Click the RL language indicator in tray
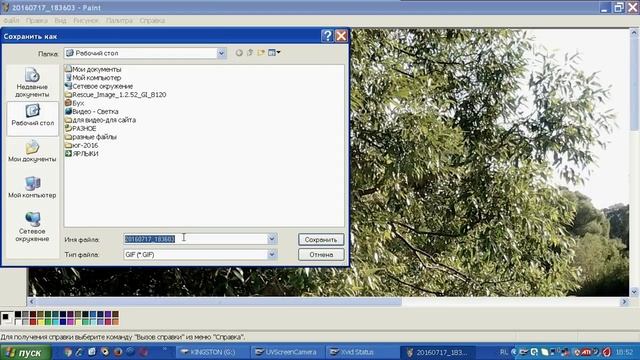Viewport: 640px width, 360px height. pos(504,352)
